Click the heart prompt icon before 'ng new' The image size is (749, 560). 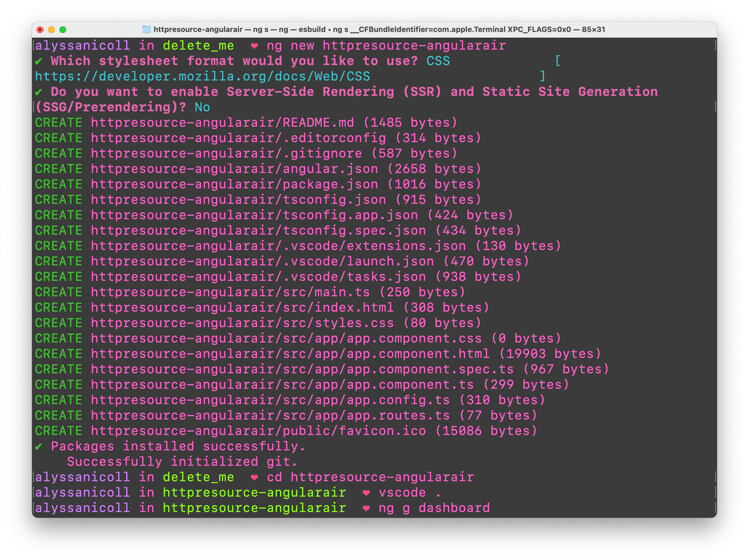pyautogui.click(x=254, y=46)
